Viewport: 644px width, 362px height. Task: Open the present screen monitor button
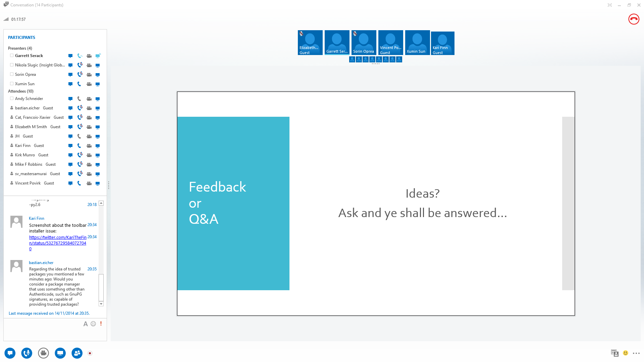coord(60,353)
